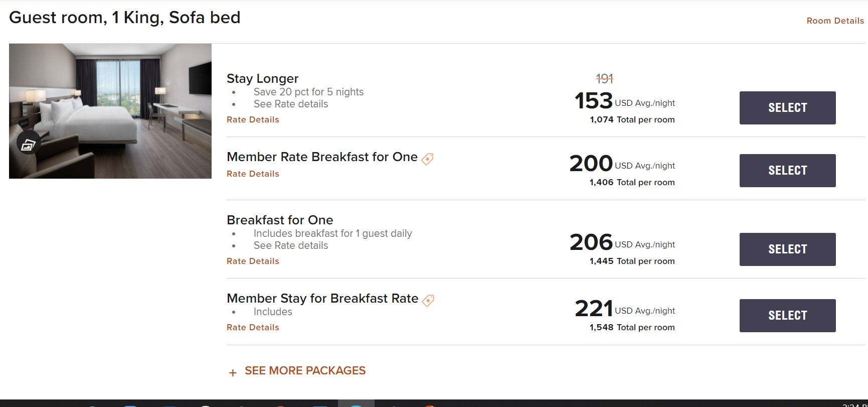This screenshot has width=868, height=407.
Task: Open the photo gallery icon on room image
Action: tap(28, 145)
